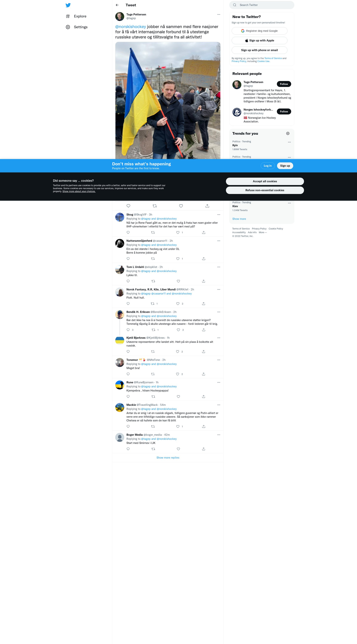Open @casanor11 mention in Norsk Fantasy reply
The image size is (357, 644).
point(158,294)
